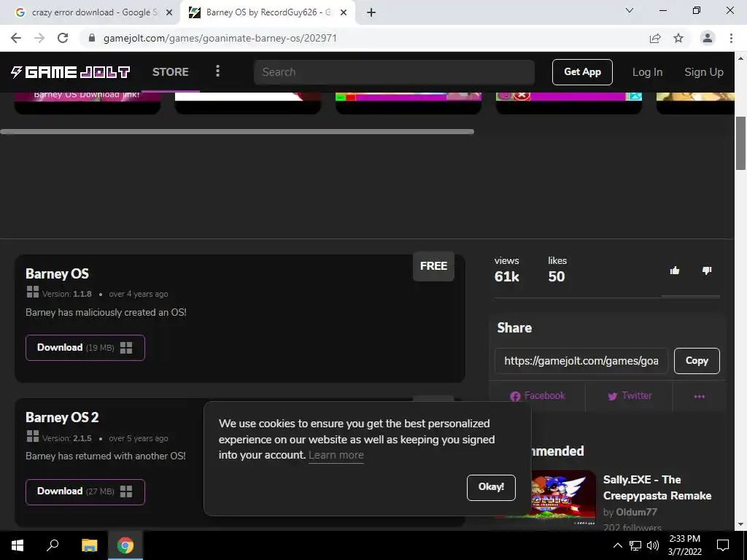The width and height of the screenshot is (747, 560).
Task: Share this page from address bar
Action: pyautogui.click(x=655, y=38)
